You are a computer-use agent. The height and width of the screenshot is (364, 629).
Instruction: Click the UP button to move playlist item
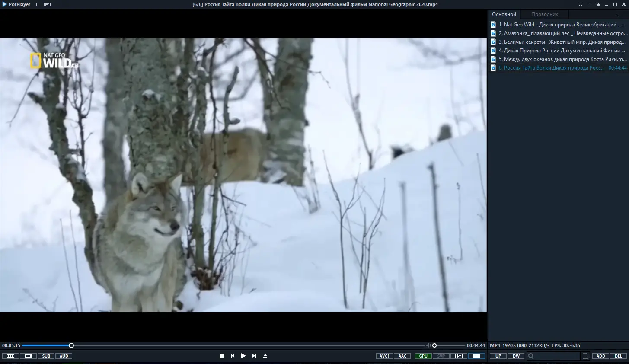coord(498,356)
